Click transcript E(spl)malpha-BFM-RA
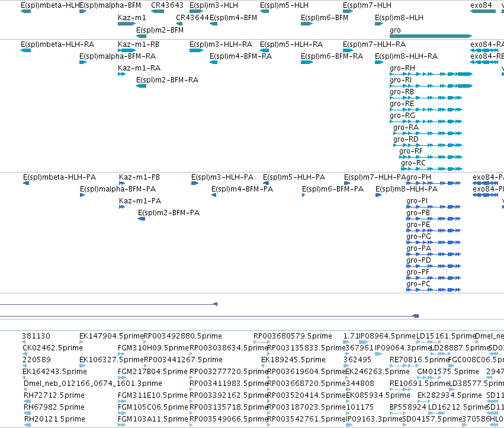 (118, 56)
